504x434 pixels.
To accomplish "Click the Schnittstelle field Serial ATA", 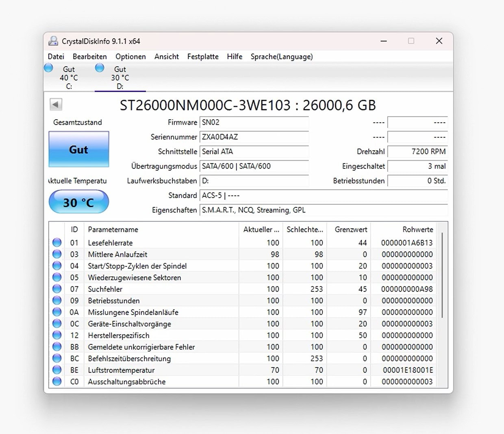I will tap(254, 151).
